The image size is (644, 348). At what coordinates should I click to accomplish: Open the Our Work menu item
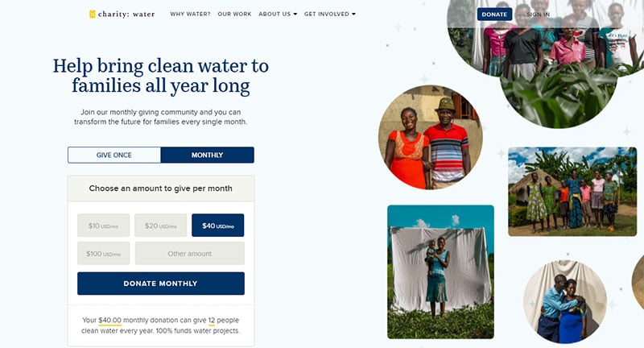pos(234,14)
